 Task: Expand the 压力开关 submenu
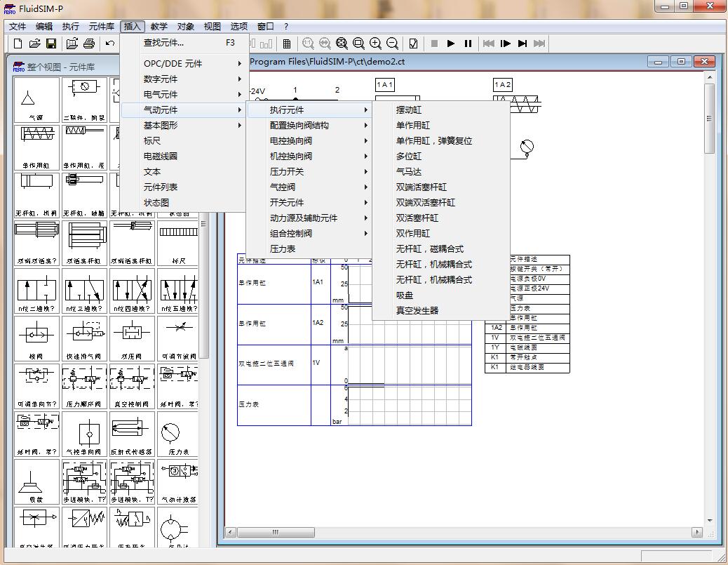click(x=309, y=171)
